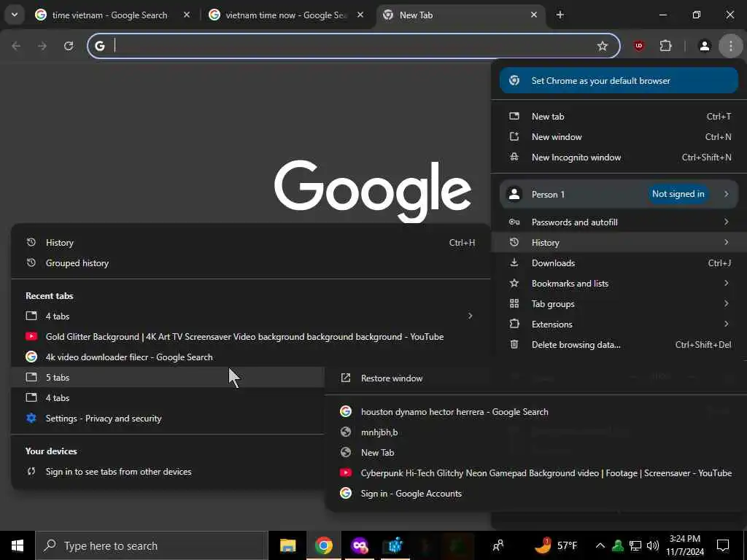This screenshot has height=560, width=747.
Task: Reopen '4k video downloader filecr' search tab
Action: pyautogui.click(x=251, y=357)
